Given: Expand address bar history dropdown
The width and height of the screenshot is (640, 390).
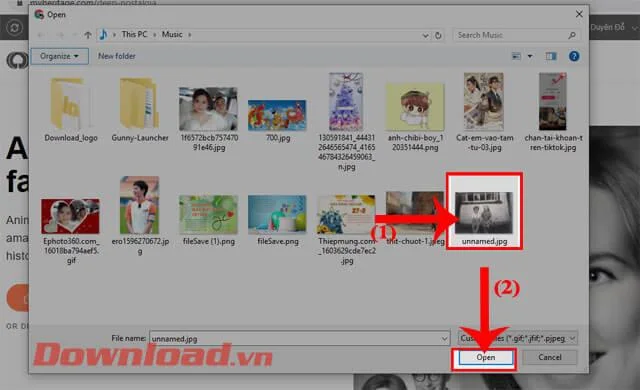Looking at the screenshot, I should pyautogui.click(x=425, y=35).
